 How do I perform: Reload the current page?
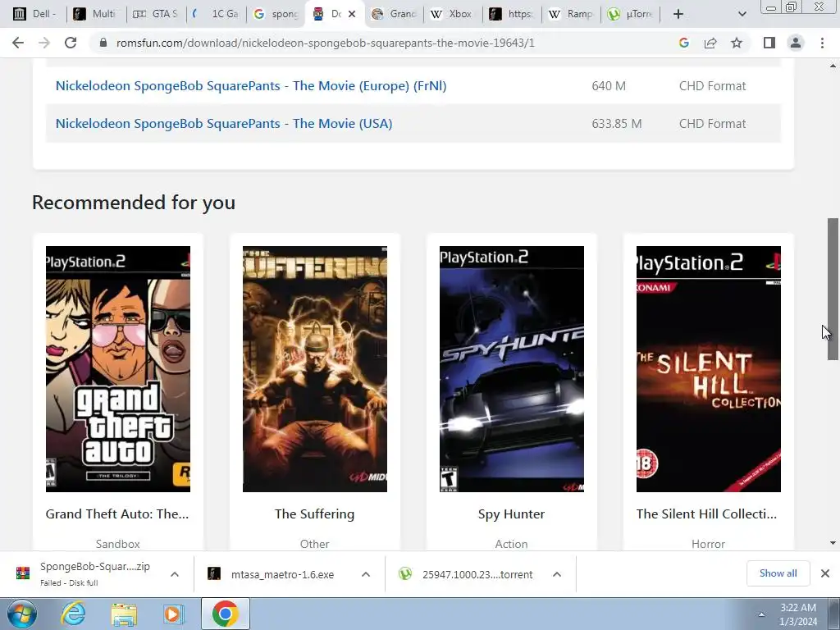(x=71, y=43)
